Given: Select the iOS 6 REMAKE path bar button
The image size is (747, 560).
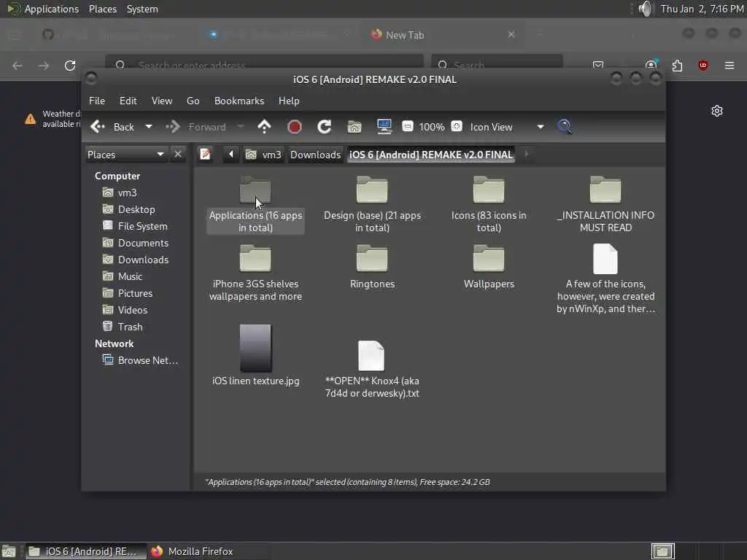Looking at the screenshot, I should [x=430, y=155].
